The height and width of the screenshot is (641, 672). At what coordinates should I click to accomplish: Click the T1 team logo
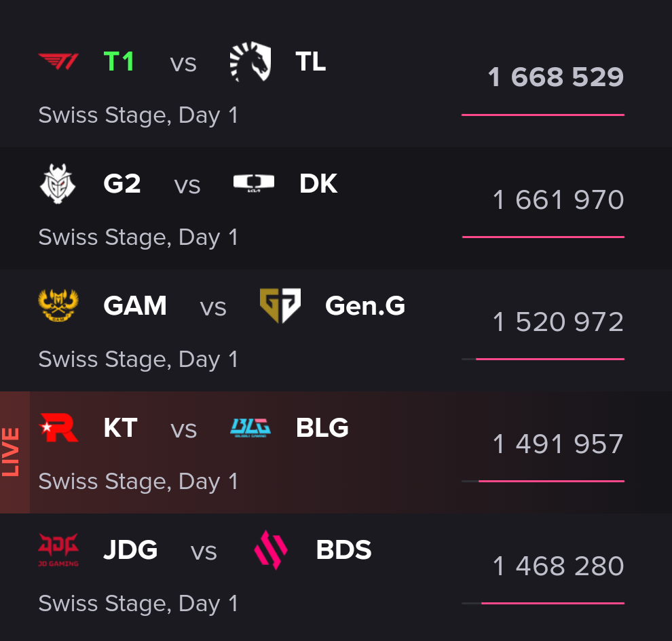click(58, 62)
